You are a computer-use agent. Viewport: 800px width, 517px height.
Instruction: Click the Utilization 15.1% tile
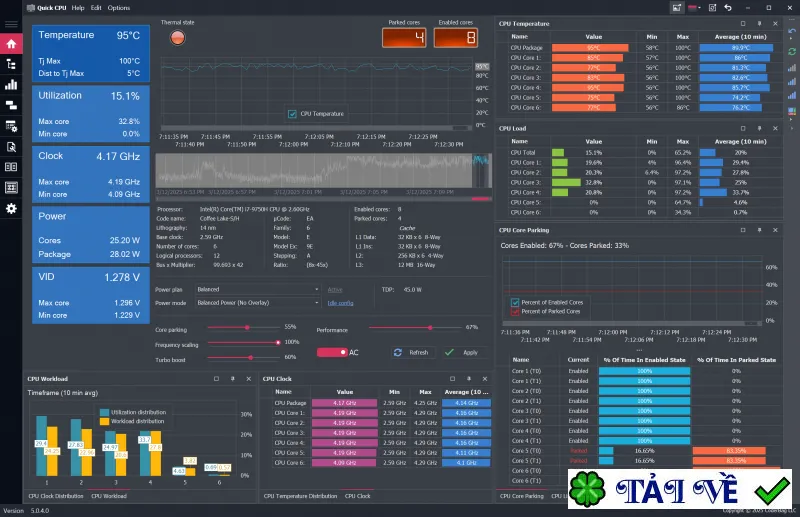click(91, 114)
